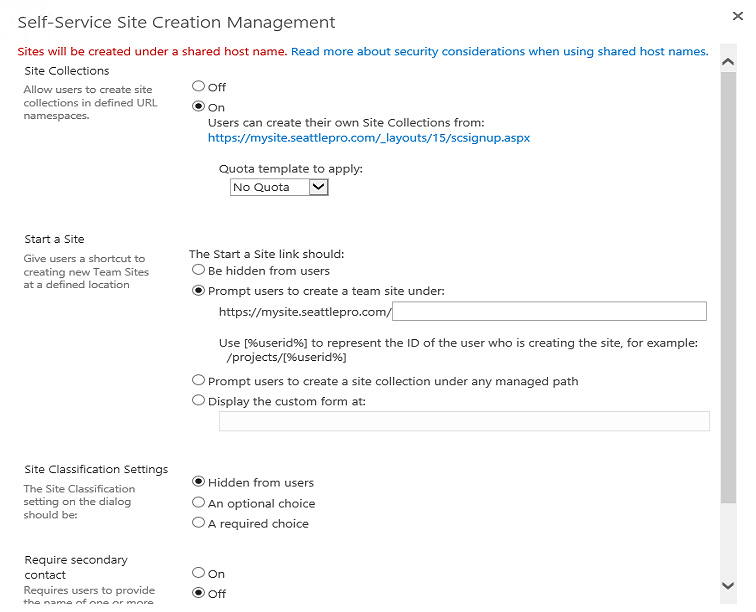This screenshot has height=612, width=756.
Task: Click the https://mysite.seattlepro.com/ prefix text
Action: pyautogui.click(x=305, y=312)
